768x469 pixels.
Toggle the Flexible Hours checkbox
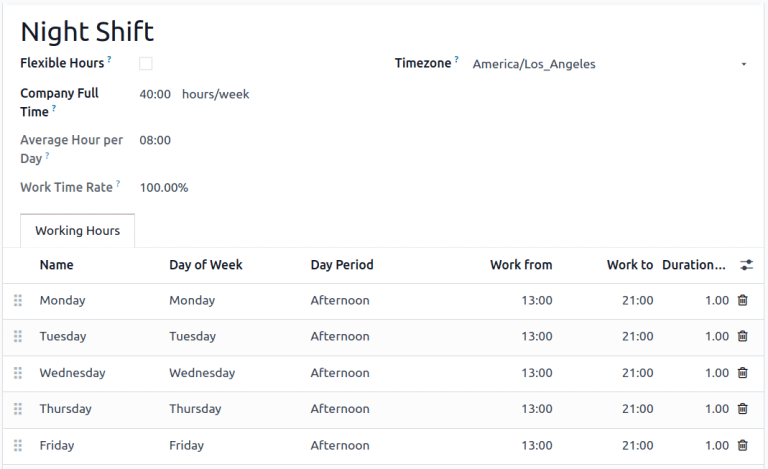[x=146, y=64]
